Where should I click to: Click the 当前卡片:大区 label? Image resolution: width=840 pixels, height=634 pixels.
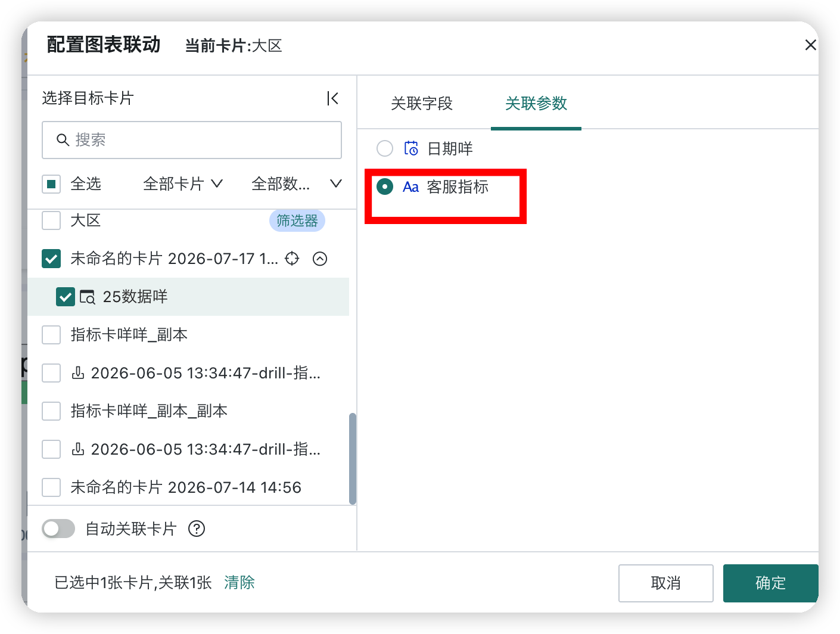[234, 46]
